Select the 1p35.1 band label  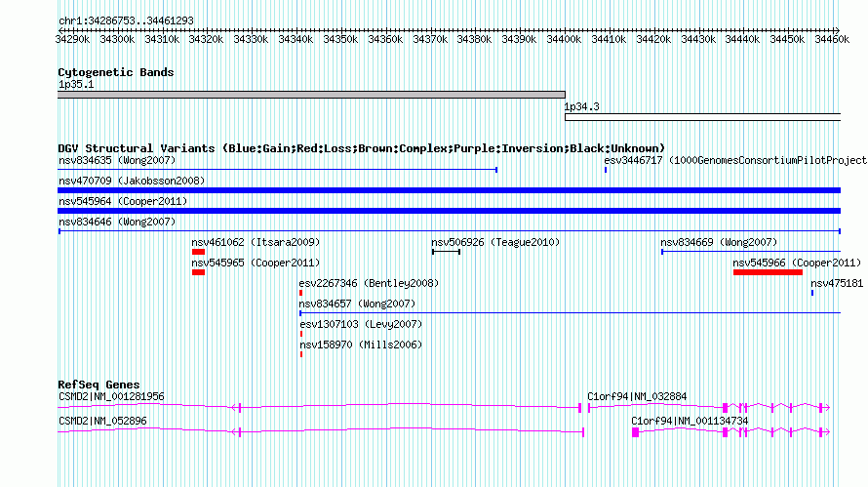(76, 84)
